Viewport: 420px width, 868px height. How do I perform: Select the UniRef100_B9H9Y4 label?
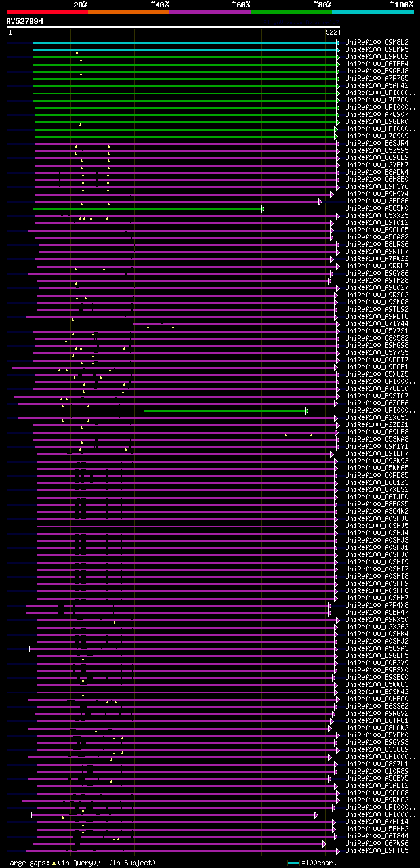pyautogui.click(x=377, y=194)
